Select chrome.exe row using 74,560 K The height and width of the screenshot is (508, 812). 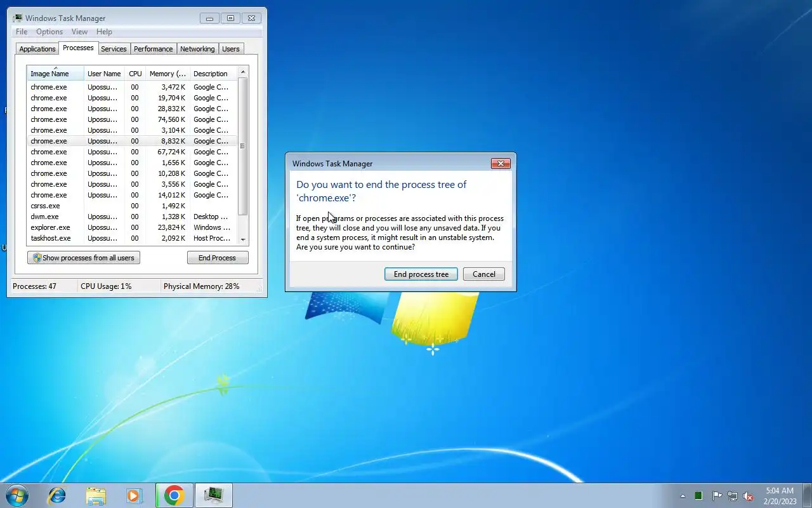click(x=132, y=119)
